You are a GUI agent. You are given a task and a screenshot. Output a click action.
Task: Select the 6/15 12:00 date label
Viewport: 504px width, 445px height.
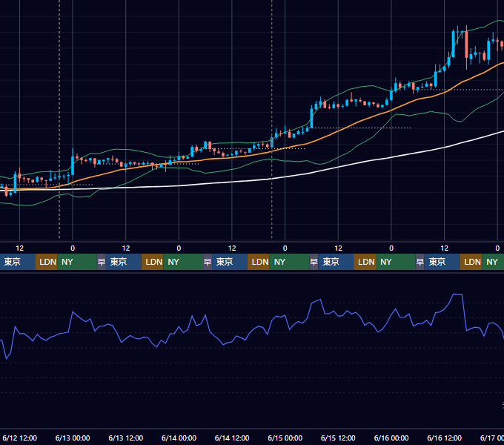(x=338, y=438)
